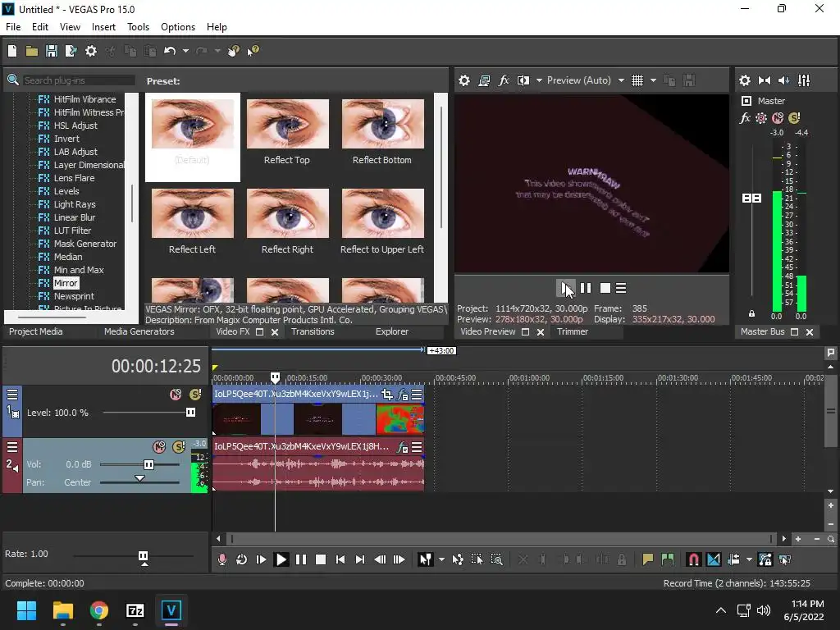Image resolution: width=840 pixels, height=630 pixels.
Task: Toggle Dim Output speaker icon
Action: click(783, 80)
